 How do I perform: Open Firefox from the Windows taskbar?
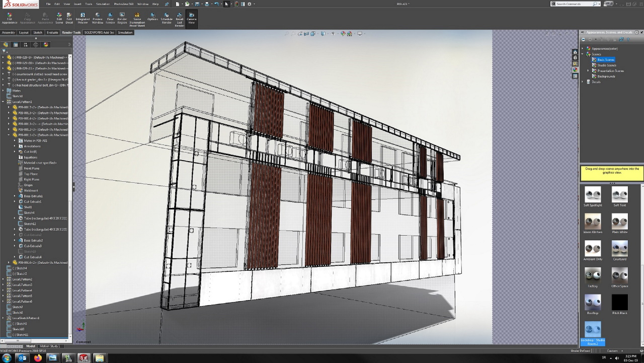click(x=38, y=358)
